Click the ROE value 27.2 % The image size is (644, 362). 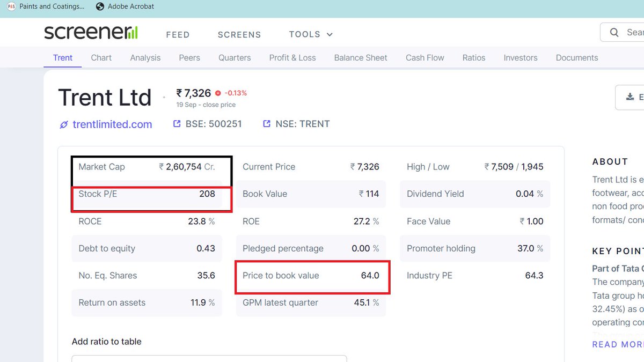pos(366,221)
